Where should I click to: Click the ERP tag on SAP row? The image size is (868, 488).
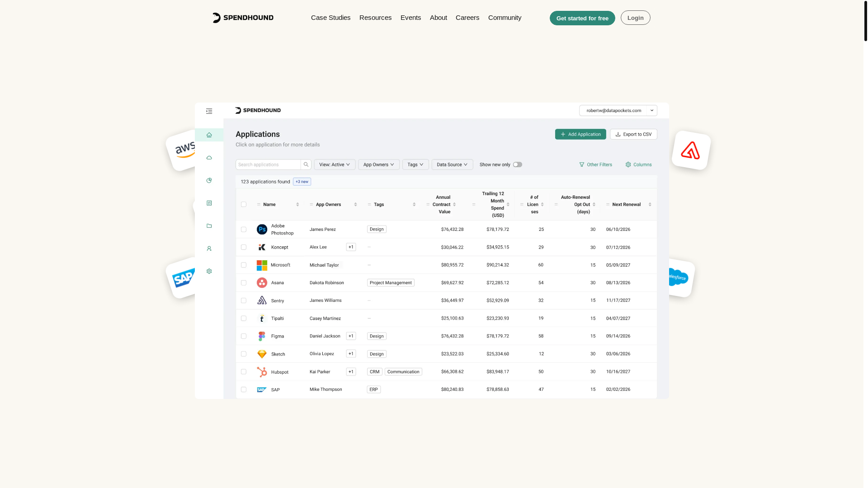coord(373,389)
